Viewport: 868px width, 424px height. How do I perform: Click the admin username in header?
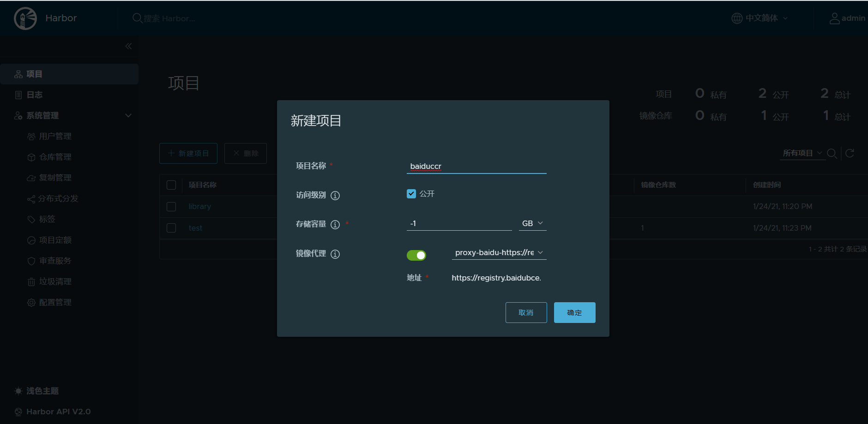tap(853, 18)
